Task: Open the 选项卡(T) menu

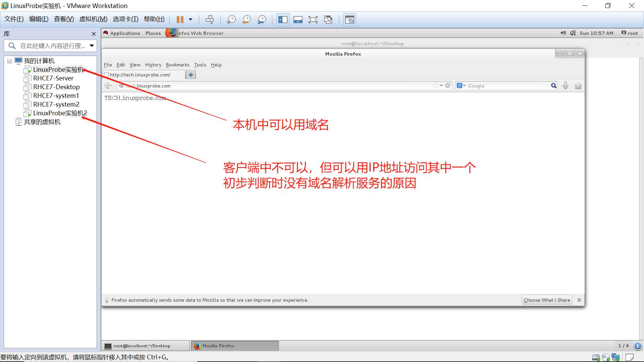Action: [125, 19]
